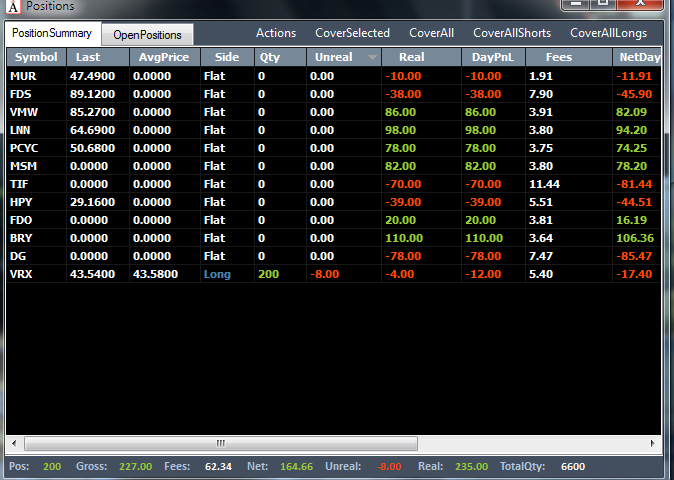Click CoverAllLongs in the toolbar

(x=609, y=33)
